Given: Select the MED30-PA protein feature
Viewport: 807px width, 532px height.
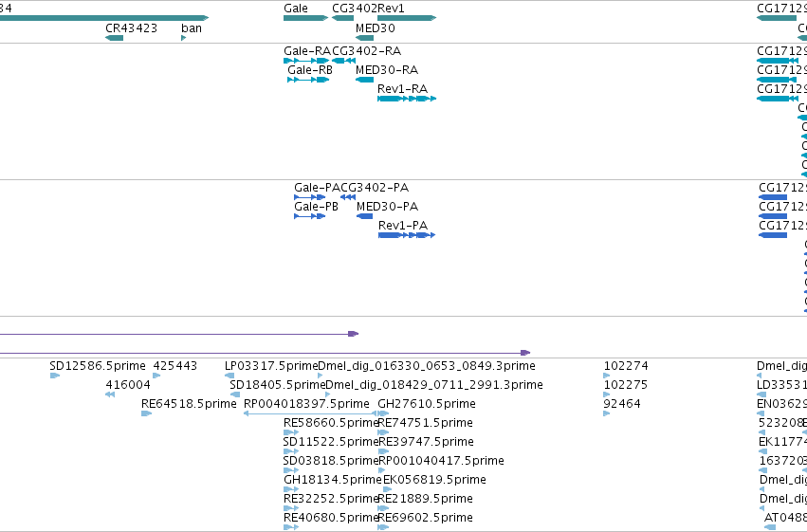Looking at the screenshot, I should click(x=365, y=216).
